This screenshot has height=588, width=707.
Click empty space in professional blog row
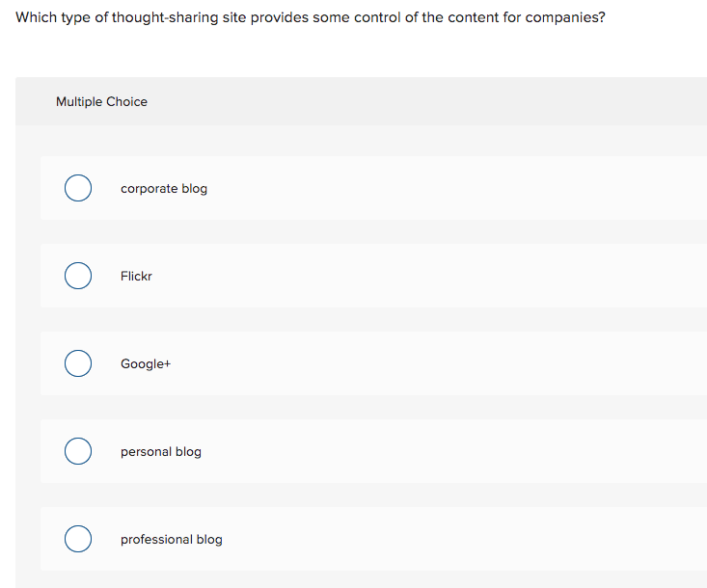450,539
